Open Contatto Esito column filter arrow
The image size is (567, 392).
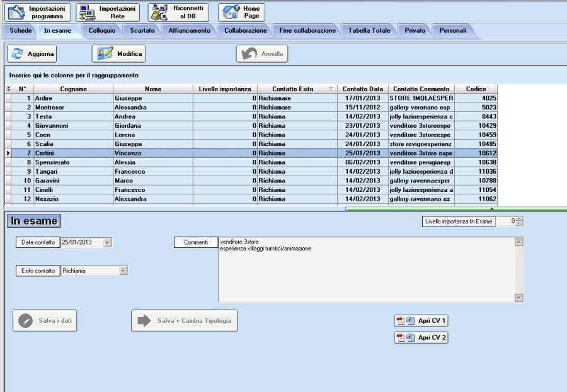pos(331,89)
